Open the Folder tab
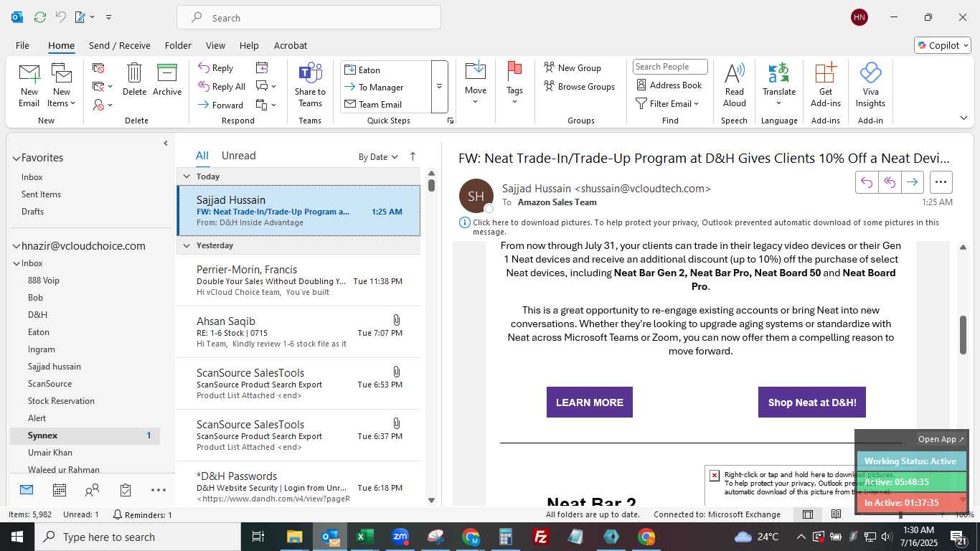Screen dimensions: 980x551 (178, 45)
